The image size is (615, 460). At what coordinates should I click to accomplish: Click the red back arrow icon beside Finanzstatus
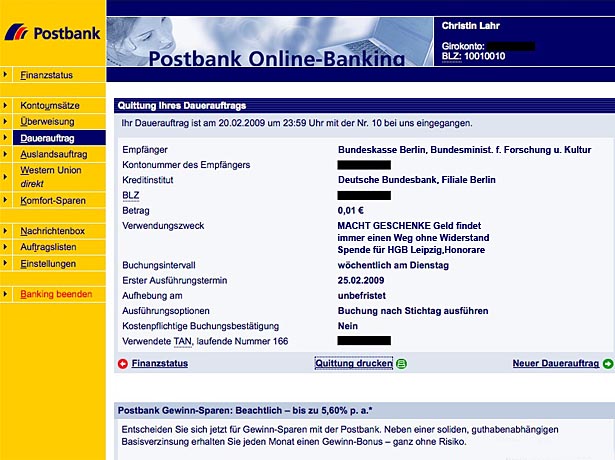coord(123,364)
